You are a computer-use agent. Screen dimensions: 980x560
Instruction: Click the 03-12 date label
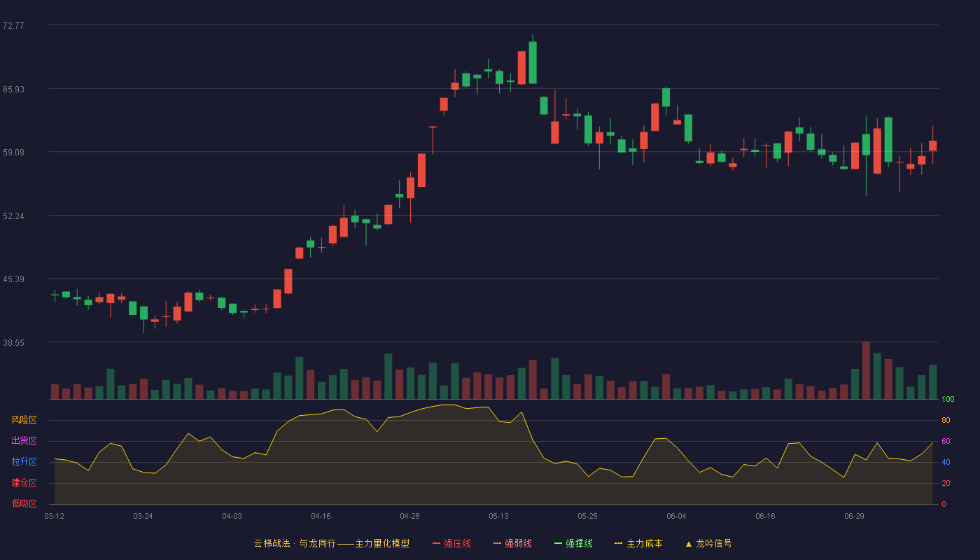tap(54, 516)
